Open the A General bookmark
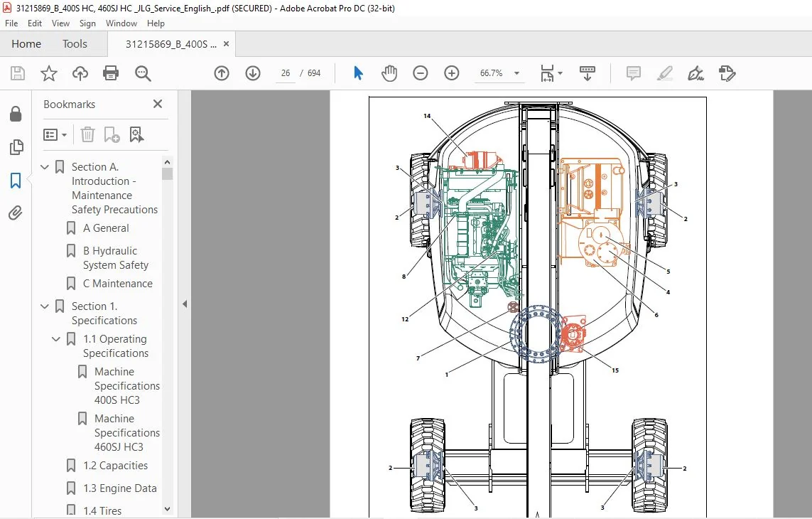Viewport: 812px width, 519px height. pyautogui.click(x=106, y=228)
